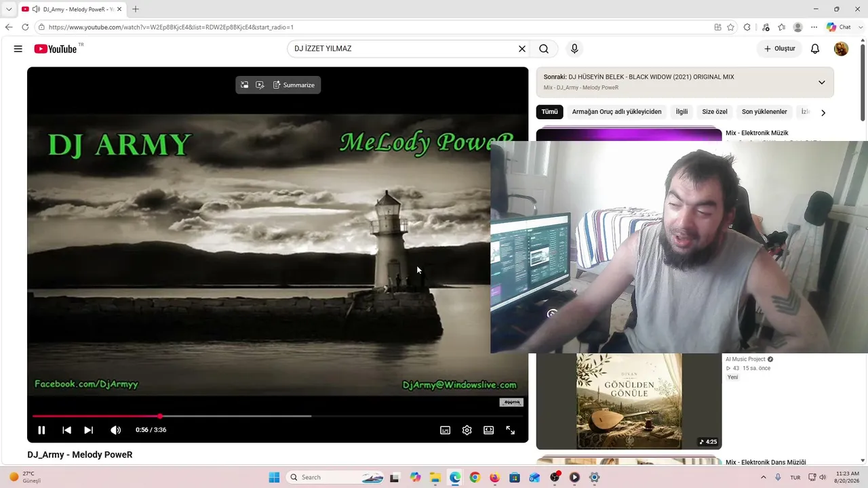Show more filter chips with the right arrow
The width and height of the screenshot is (868, 488).
click(x=823, y=113)
